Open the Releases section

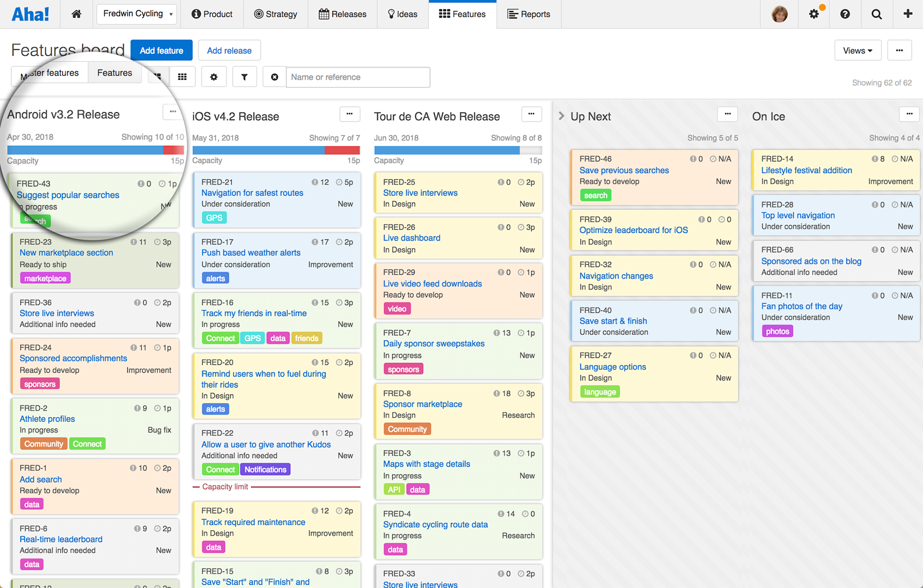342,14
